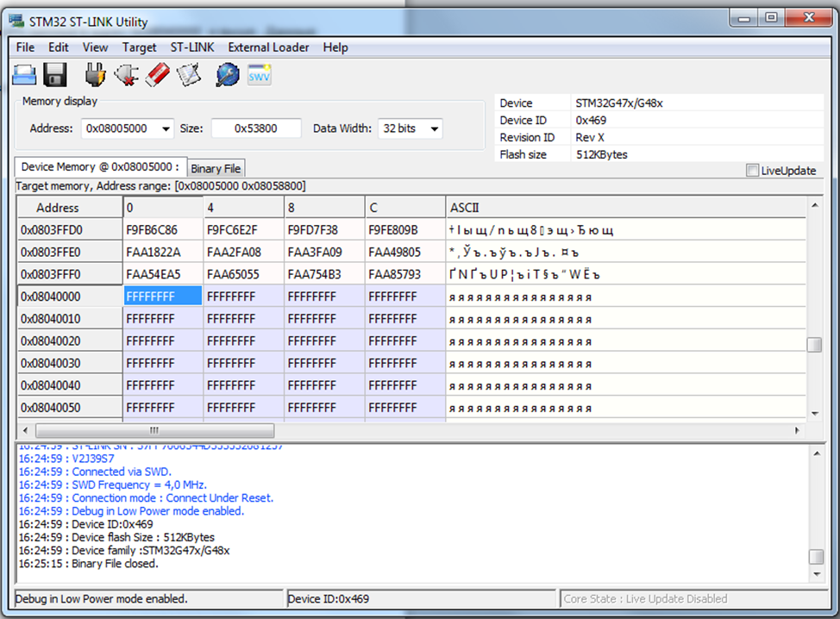This screenshot has height=619, width=840.
Task: Disconnect from target toolbar icon
Action: [x=127, y=75]
